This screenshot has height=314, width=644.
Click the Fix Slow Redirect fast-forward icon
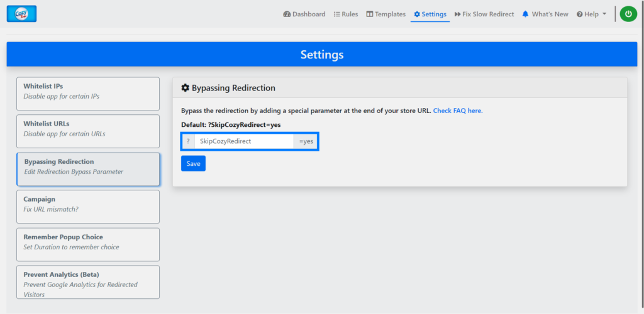458,14
